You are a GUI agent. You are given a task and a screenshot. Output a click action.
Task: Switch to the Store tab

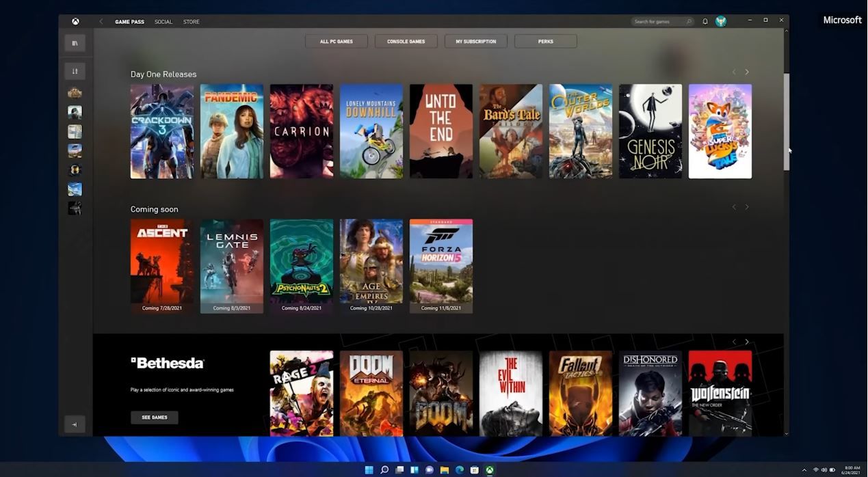[x=192, y=22]
